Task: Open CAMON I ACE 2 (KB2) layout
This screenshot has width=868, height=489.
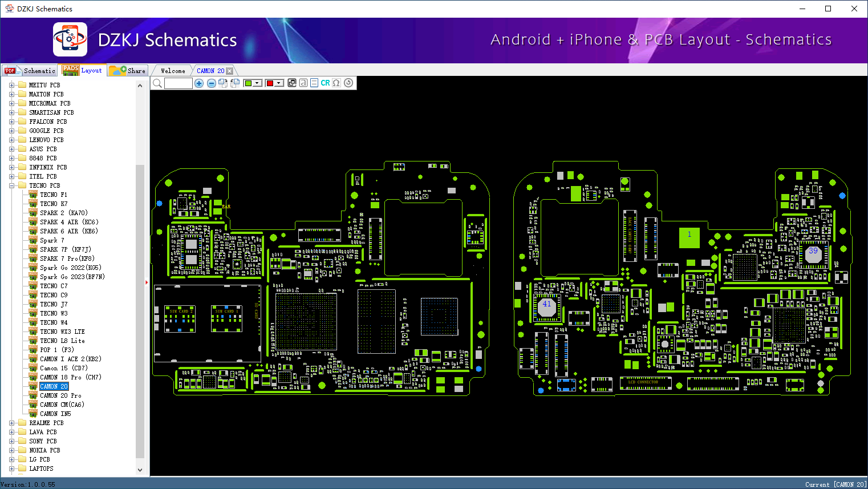Action: coord(71,359)
